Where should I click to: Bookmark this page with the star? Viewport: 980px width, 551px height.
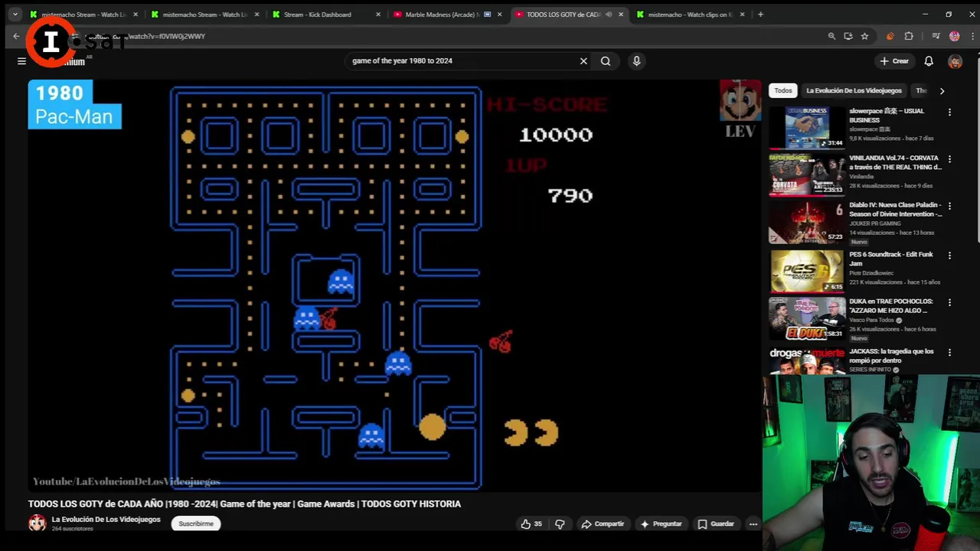pyautogui.click(x=864, y=36)
